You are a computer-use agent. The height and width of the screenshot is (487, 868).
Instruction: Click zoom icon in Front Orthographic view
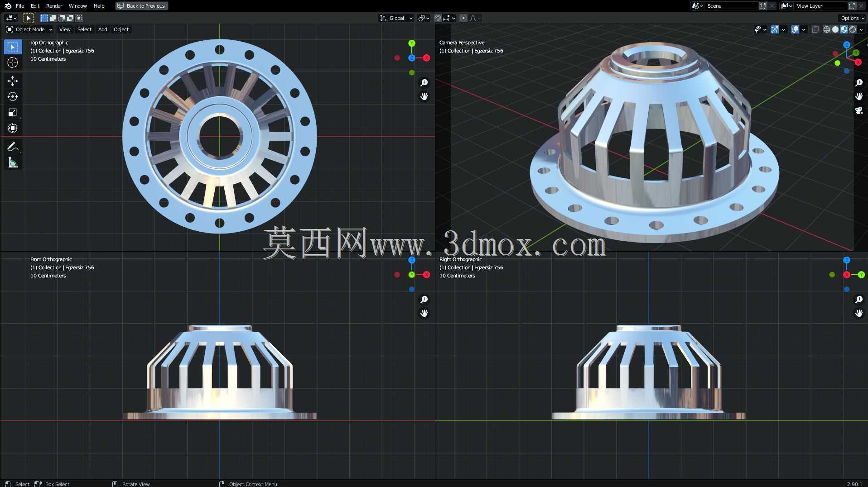tap(424, 300)
